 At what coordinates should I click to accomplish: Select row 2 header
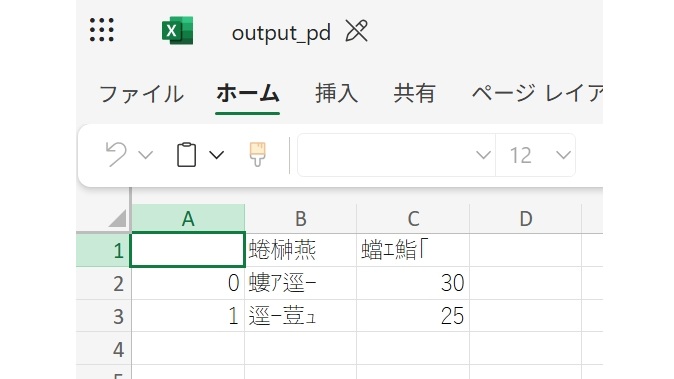click(104, 283)
